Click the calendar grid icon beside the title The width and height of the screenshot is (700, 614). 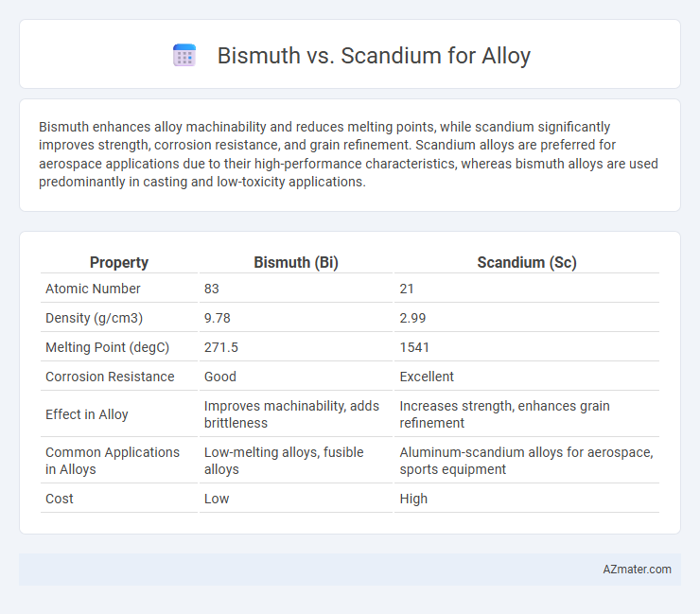(184, 56)
